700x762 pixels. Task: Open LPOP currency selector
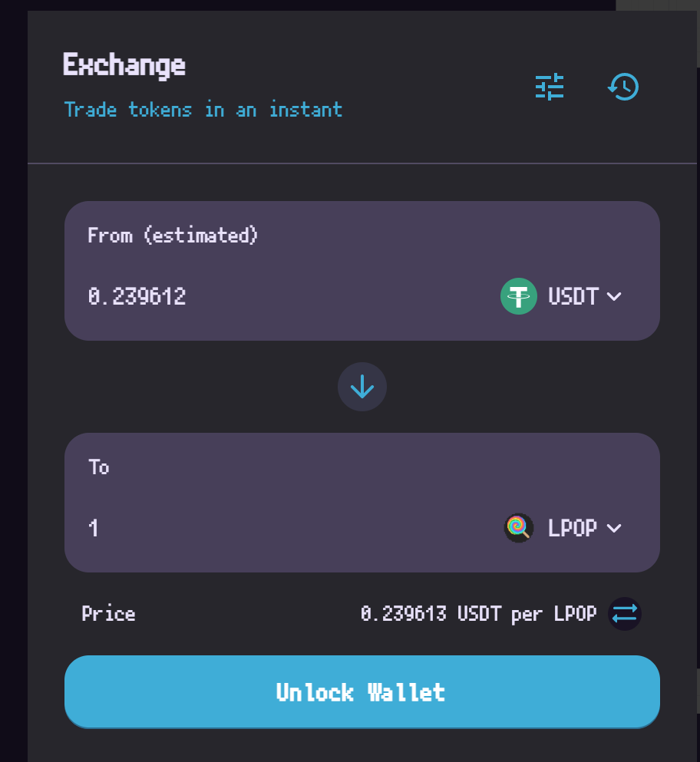[563, 528]
